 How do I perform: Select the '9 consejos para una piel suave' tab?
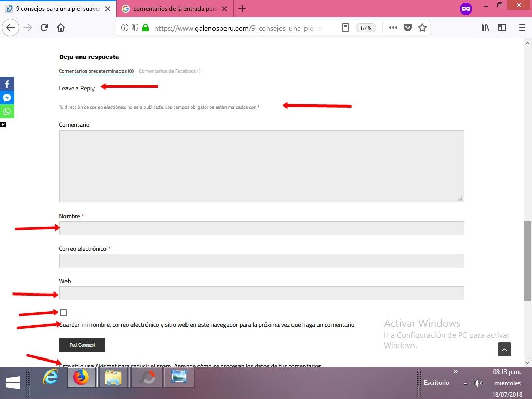(58, 9)
